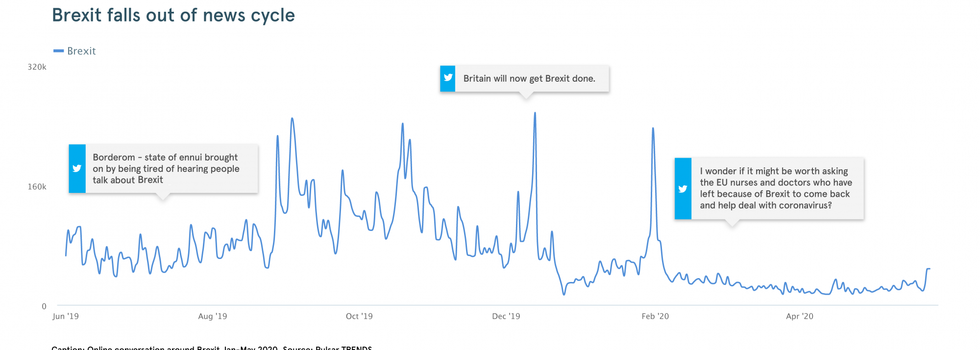Click the Twitter icon on the coronavirus tweet
980x350 pixels.
683,188
